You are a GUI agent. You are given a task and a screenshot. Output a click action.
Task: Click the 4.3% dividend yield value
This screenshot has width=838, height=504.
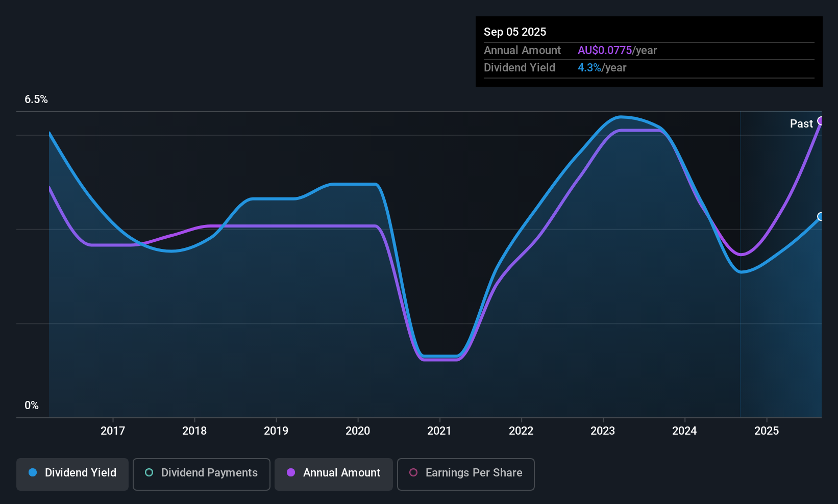pyautogui.click(x=589, y=67)
